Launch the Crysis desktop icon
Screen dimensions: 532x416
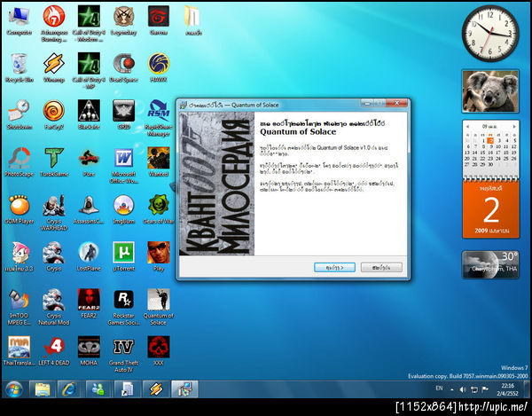click(x=54, y=257)
